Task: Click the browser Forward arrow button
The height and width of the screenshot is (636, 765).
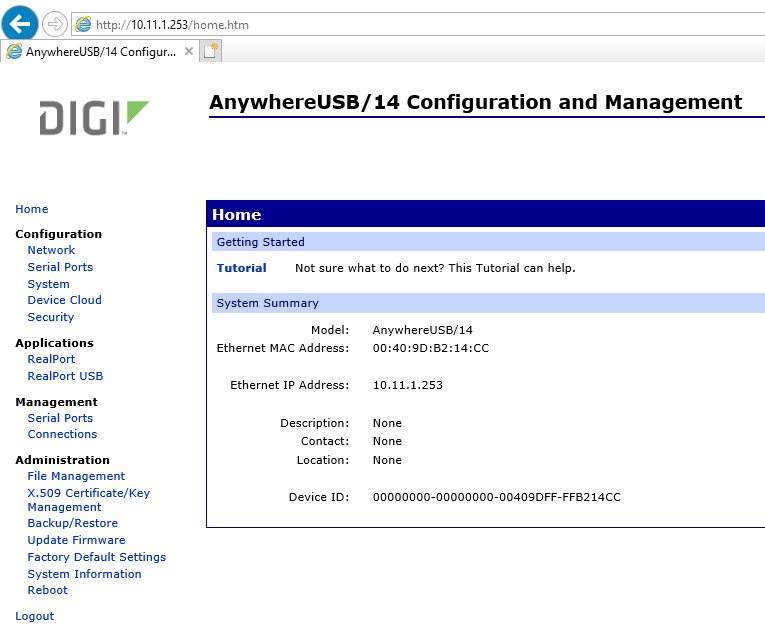Action: 55,23
